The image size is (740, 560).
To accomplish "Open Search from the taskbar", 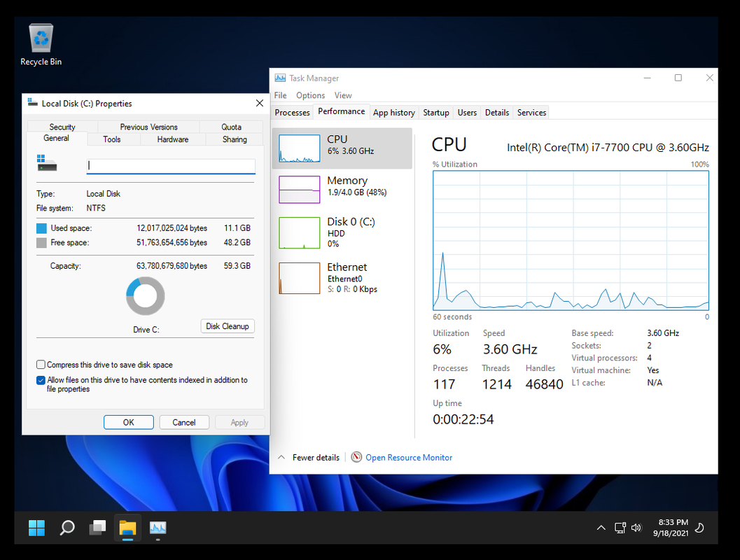I will [x=67, y=527].
